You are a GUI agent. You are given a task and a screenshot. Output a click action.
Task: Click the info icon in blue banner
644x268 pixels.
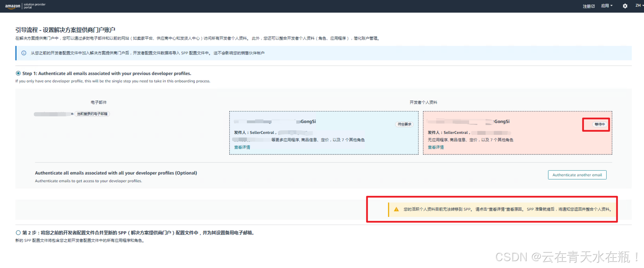coord(24,53)
